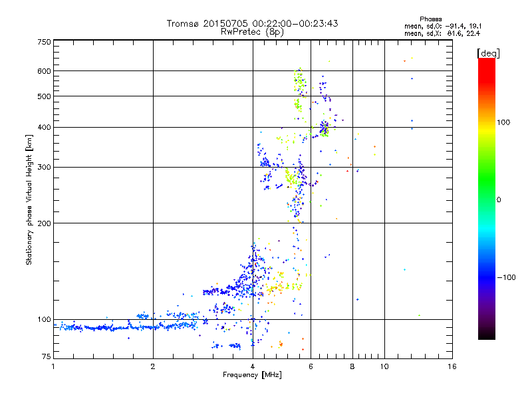The image size is (532, 399).
Task: Click the y-axis tick label '750'
Action: 44,42
